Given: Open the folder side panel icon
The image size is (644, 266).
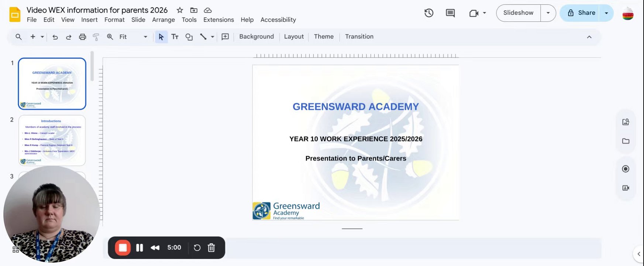Looking at the screenshot, I should click(x=626, y=141).
